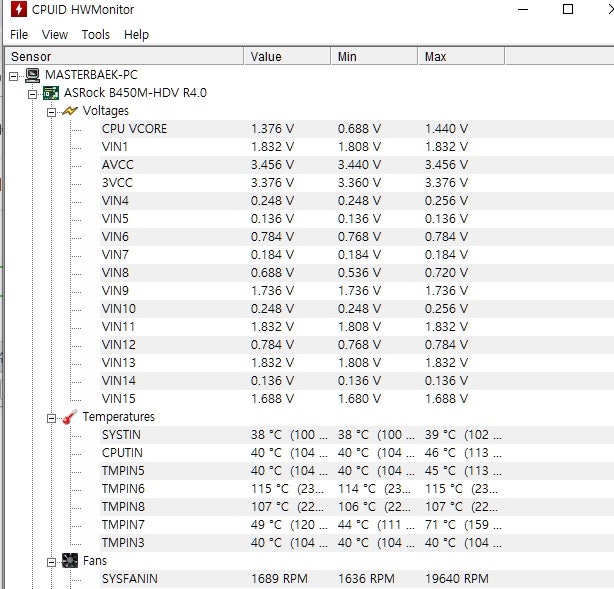The image size is (614, 589).
Task: Click the MASTERBAEK-PC computer icon
Action: 31,75
